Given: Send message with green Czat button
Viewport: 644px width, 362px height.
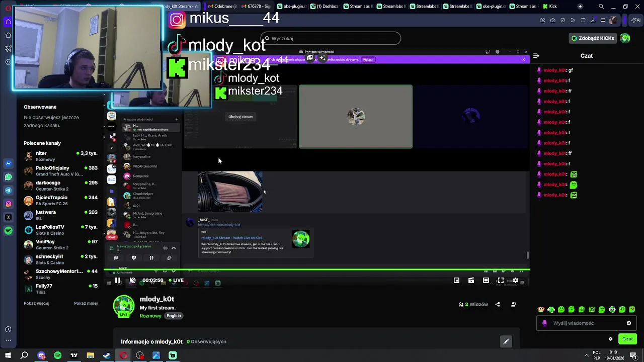Looking at the screenshot, I should click(x=627, y=339).
